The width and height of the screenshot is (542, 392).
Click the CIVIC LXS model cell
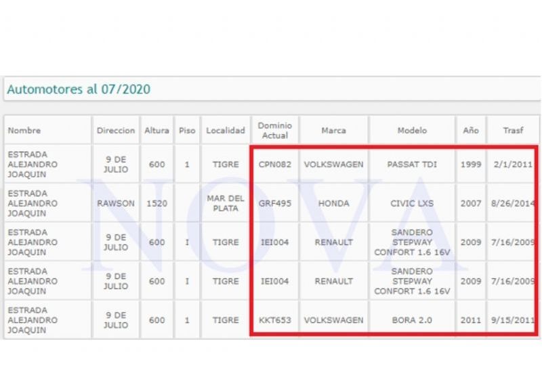(412, 203)
